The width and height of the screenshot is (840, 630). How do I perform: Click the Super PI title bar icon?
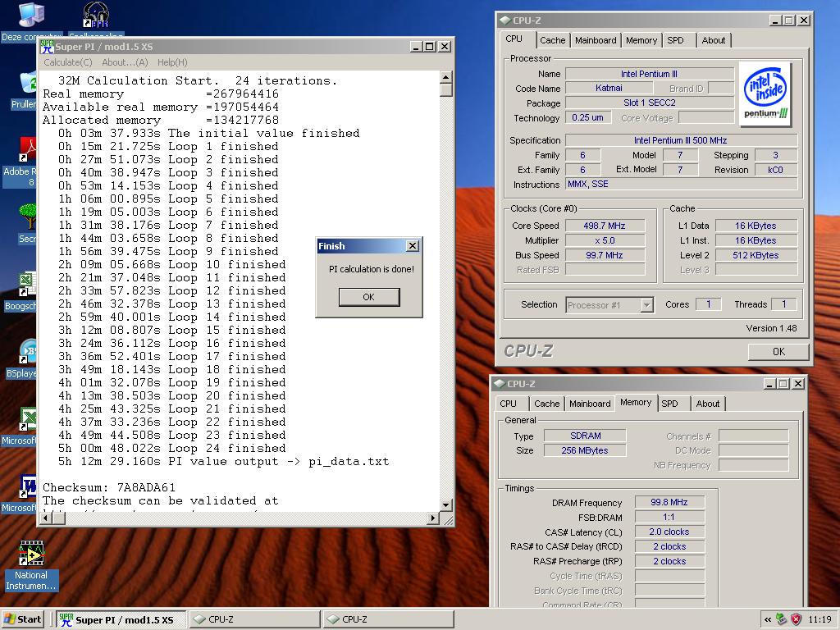pyautogui.click(x=47, y=47)
